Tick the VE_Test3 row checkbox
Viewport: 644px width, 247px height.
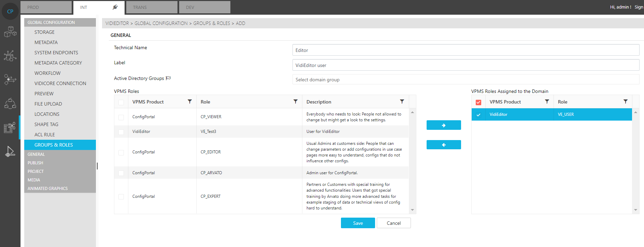click(121, 132)
